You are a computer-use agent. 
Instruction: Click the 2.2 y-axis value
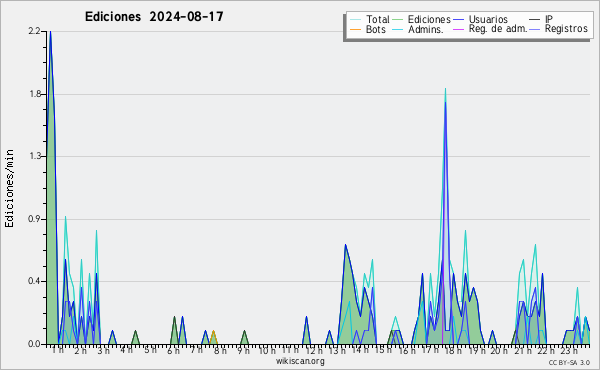coord(34,31)
